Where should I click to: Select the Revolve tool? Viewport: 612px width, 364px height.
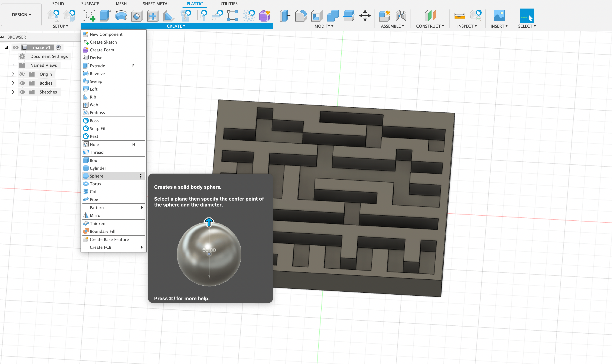[x=97, y=73]
